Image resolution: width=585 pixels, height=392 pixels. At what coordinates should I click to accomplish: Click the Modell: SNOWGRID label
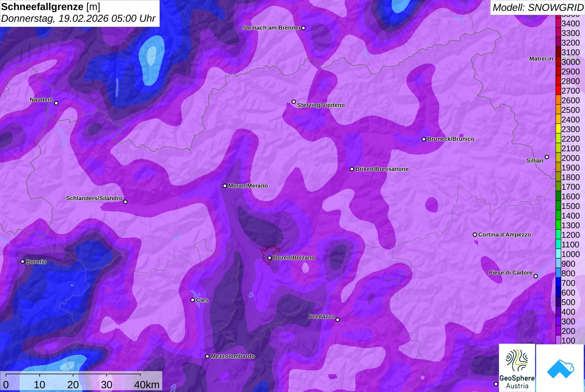[538, 8]
